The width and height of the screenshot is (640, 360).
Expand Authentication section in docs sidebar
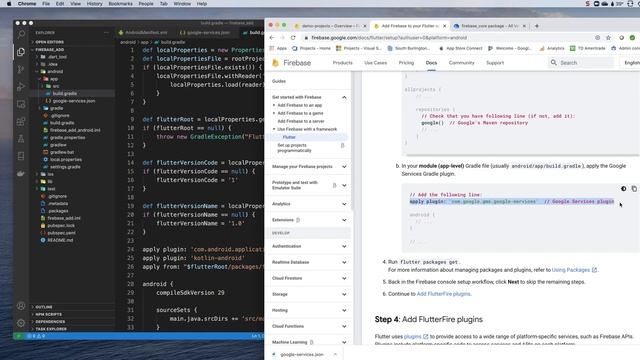(344, 246)
